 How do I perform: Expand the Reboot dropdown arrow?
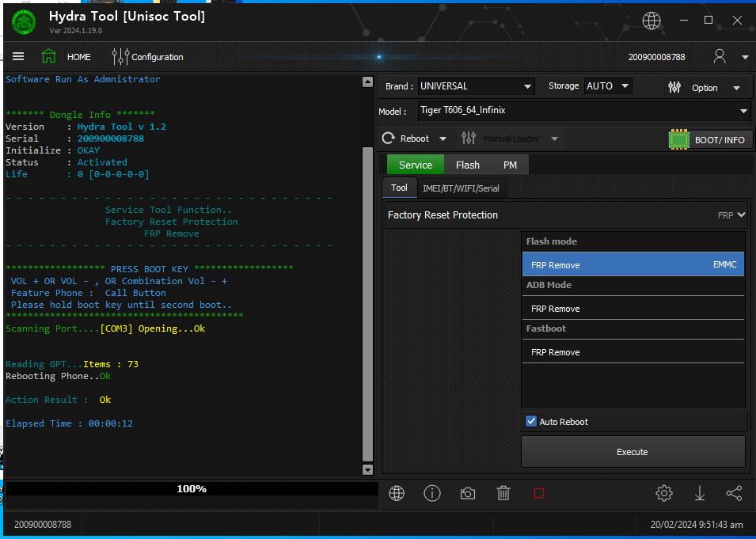[x=443, y=139]
